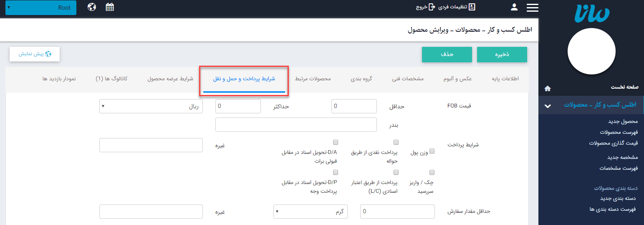
Task: Collapse the اطلس کسب و کار – محصولات menu
Action: coord(591,105)
